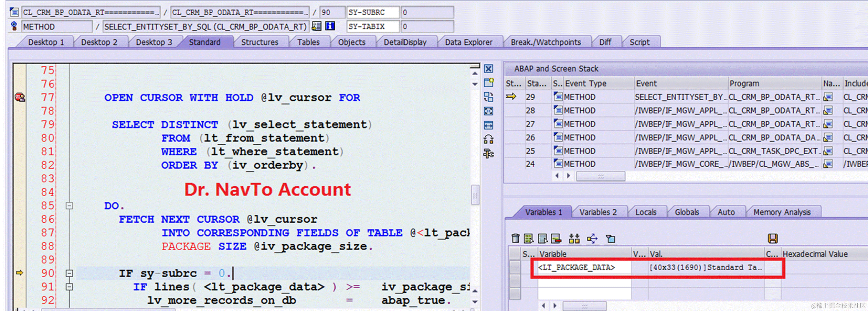Image resolution: width=868 pixels, height=311 pixels.
Task: Click the new tool icon beside source editor
Action: 488,82
